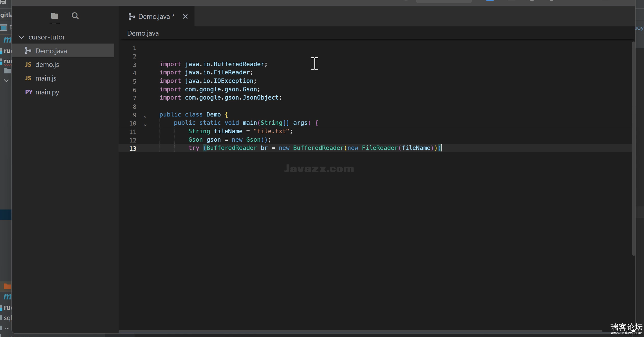Fold the class Demo block at line 9
This screenshot has width=644, height=337.
coord(145,117)
